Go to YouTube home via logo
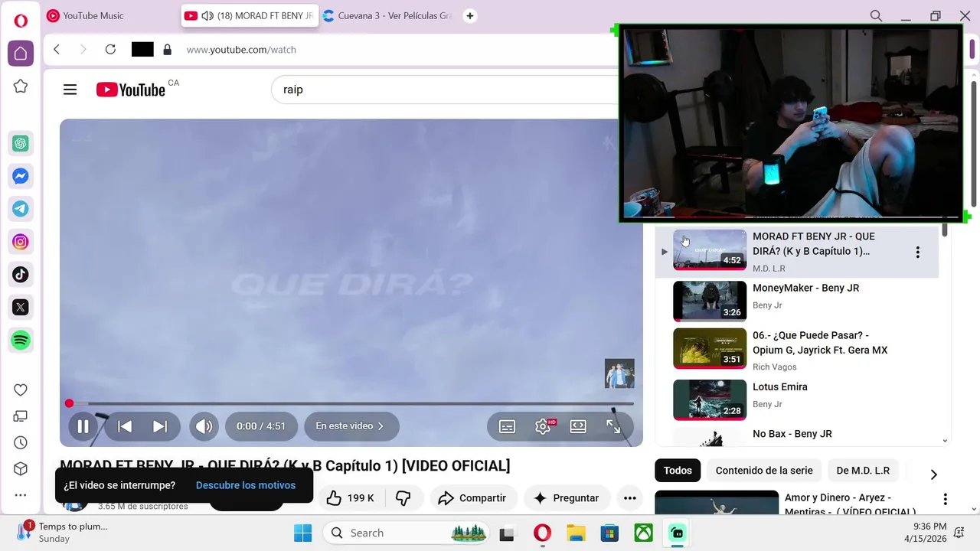The width and height of the screenshot is (980, 551). pyautogui.click(x=131, y=90)
